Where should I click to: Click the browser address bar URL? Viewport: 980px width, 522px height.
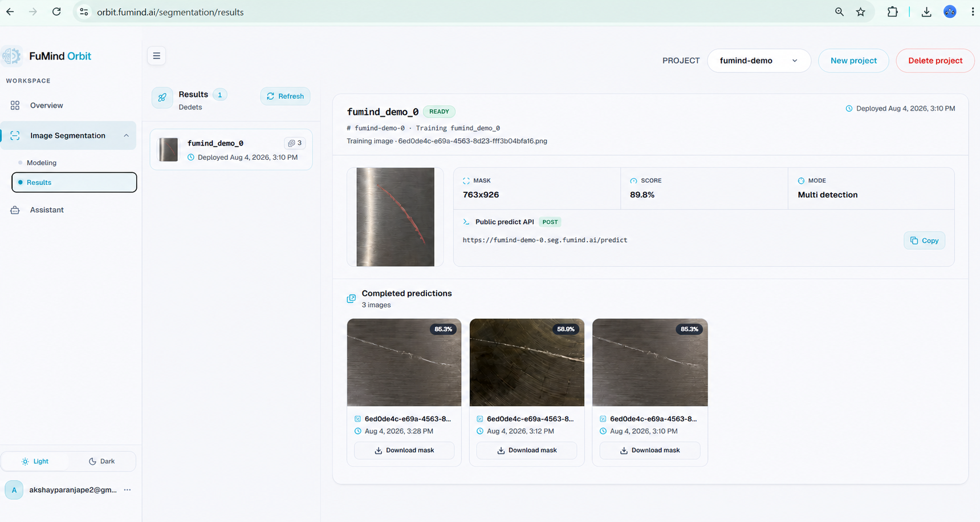pos(170,12)
